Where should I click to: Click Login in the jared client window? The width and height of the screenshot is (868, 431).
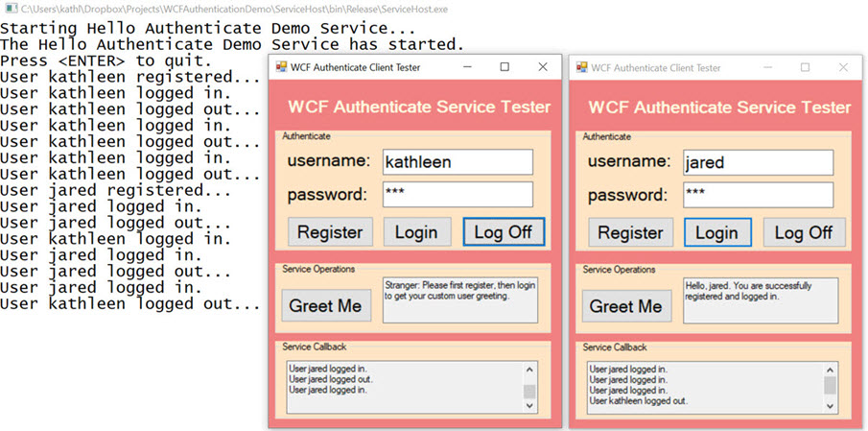pyautogui.click(x=717, y=232)
